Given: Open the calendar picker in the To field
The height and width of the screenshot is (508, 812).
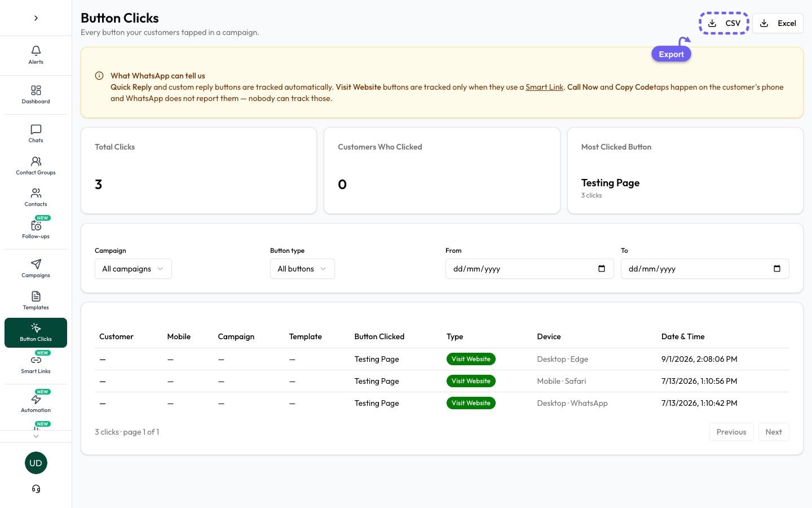Looking at the screenshot, I should (x=777, y=269).
